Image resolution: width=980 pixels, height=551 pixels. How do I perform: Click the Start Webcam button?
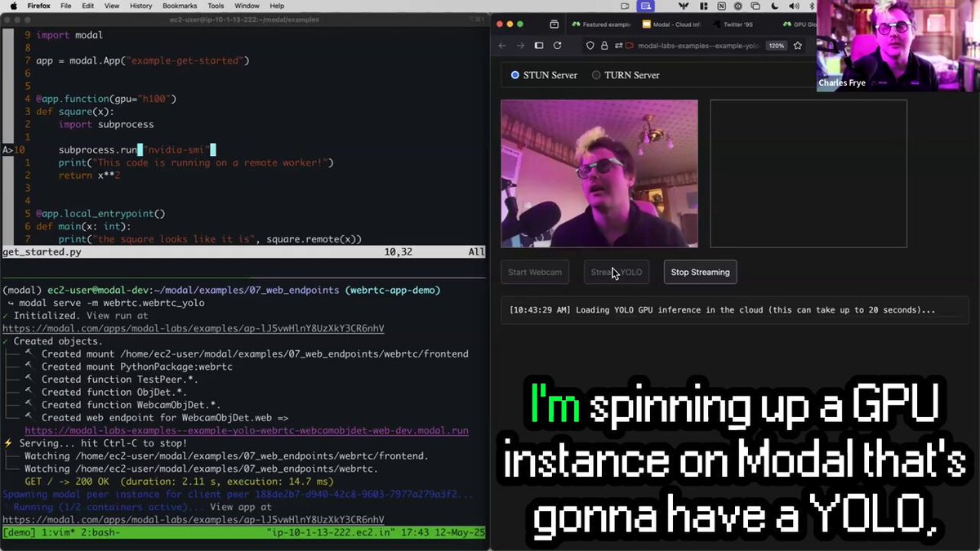pos(535,272)
